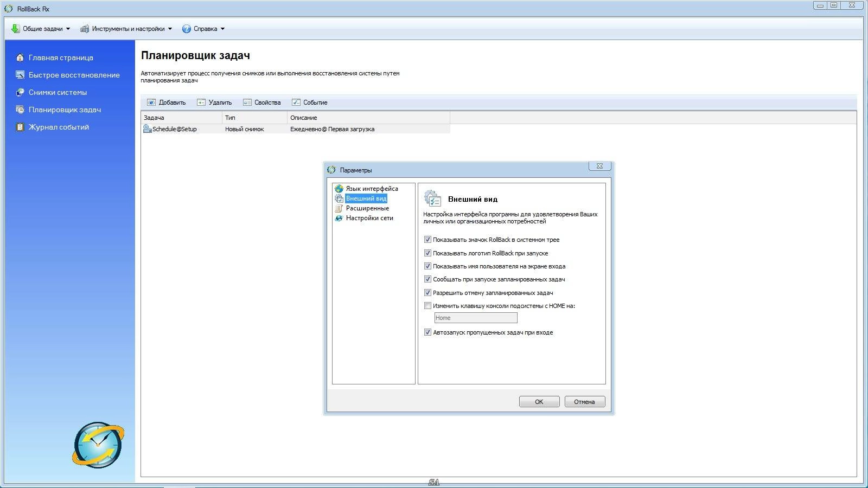
Task: Sort by Задача column header
Action: [x=182, y=118]
